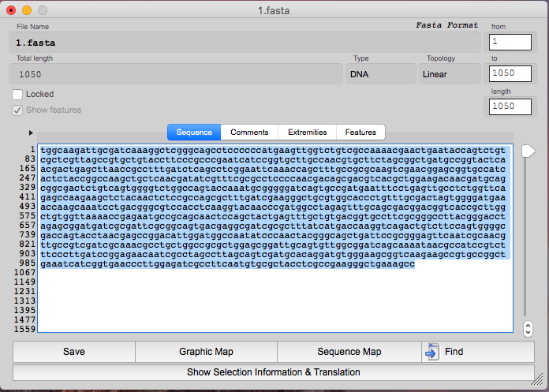
Task: Close the window with red button
Action: 11,10
